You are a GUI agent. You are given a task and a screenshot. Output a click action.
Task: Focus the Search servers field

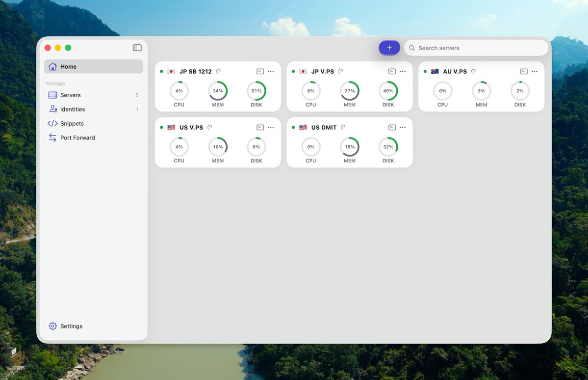pyautogui.click(x=476, y=48)
